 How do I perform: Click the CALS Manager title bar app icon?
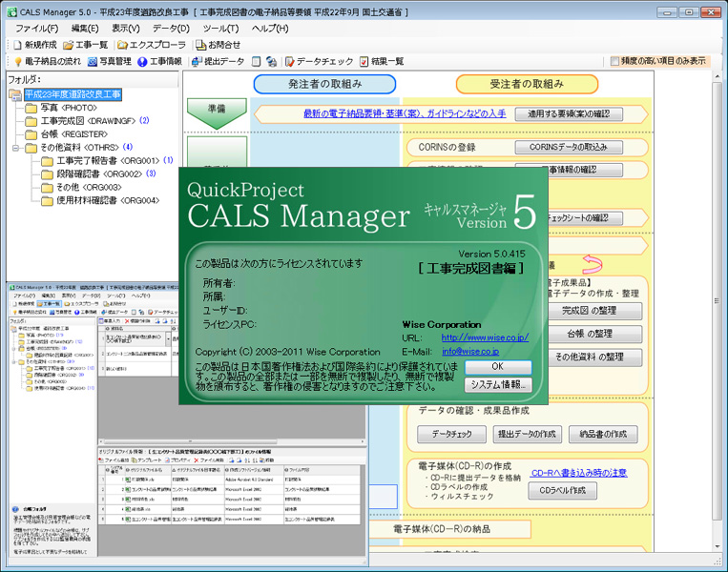pos(12,12)
